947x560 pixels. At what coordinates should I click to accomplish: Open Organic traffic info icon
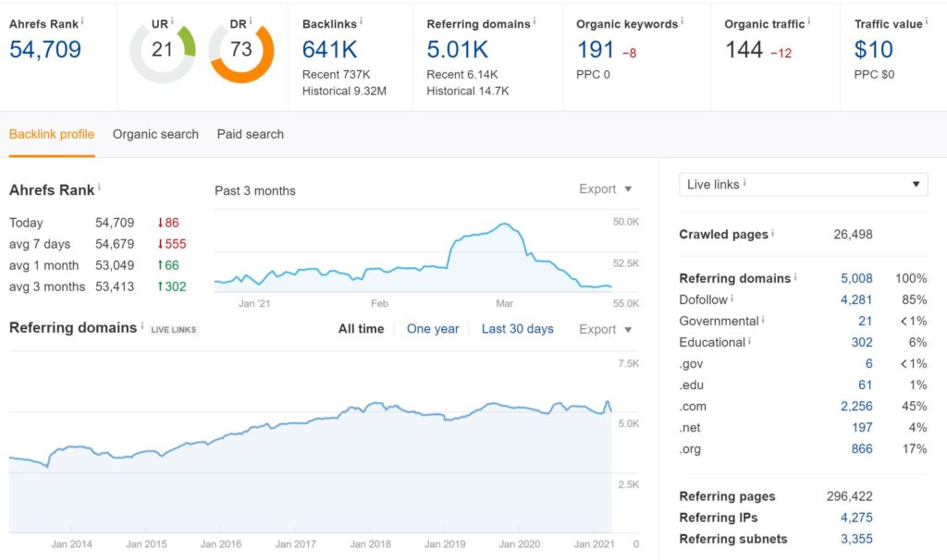pyautogui.click(x=809, y=21)
